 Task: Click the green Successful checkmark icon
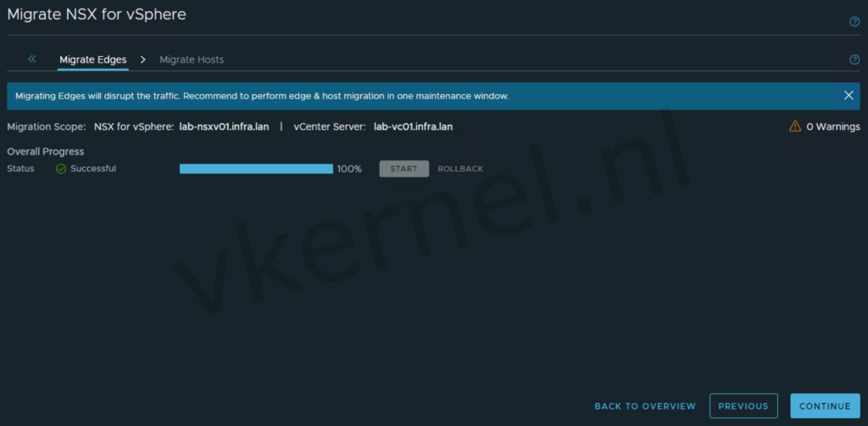point(61,169)
